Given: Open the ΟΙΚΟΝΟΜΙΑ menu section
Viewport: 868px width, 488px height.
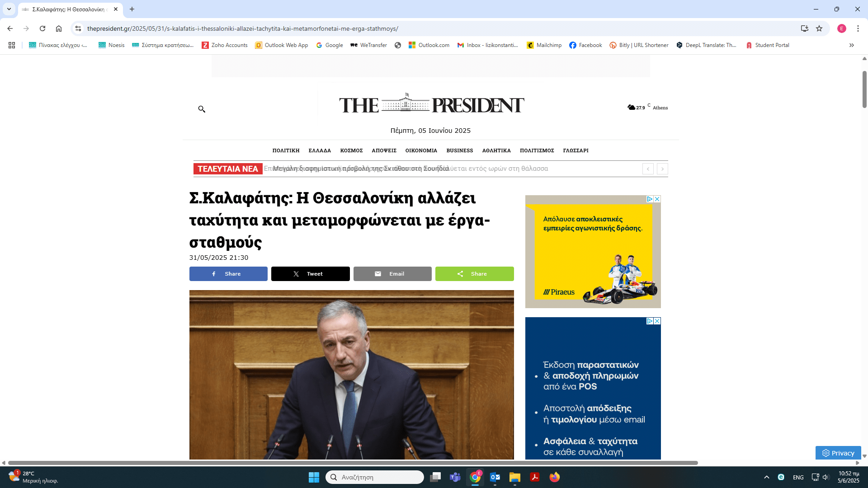Looking at the screenshot, I should pyautogui.click(x=421, y=150).
